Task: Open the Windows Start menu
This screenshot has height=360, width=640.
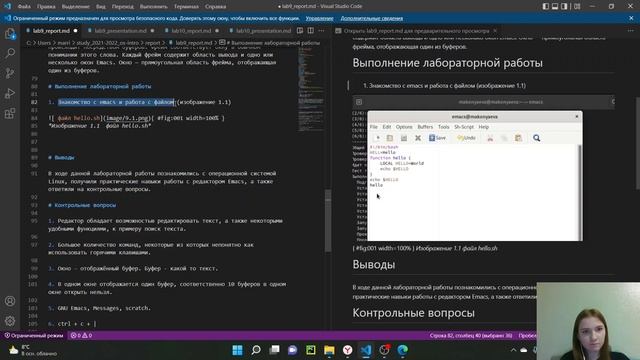Action: click(238, 350)
